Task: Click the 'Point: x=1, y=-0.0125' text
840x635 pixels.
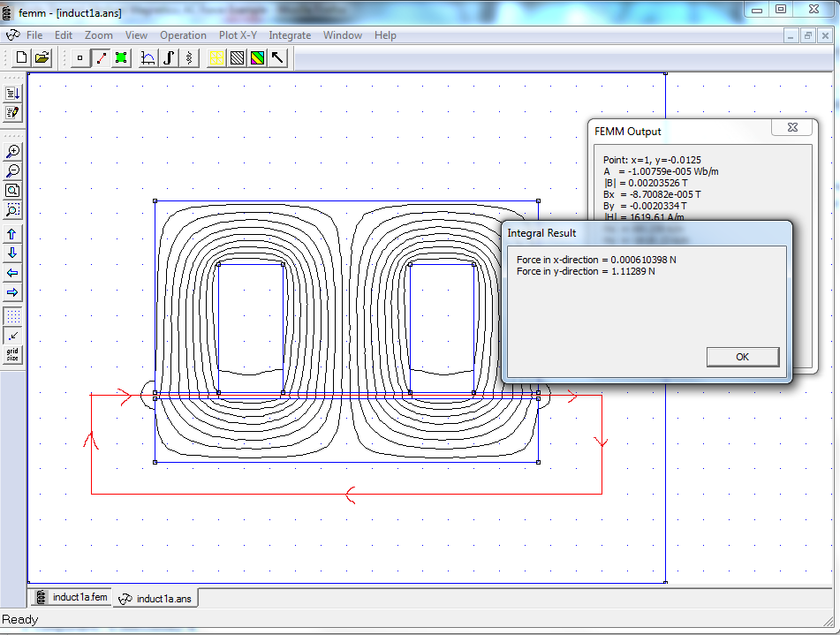Action: 652,160
